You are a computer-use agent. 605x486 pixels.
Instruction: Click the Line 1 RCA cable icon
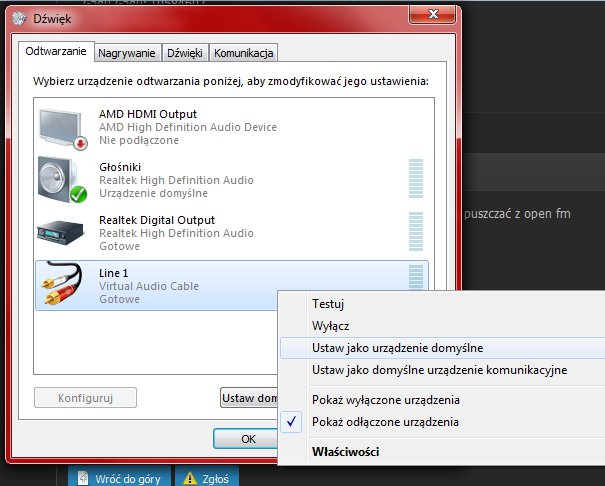point(62,284)
